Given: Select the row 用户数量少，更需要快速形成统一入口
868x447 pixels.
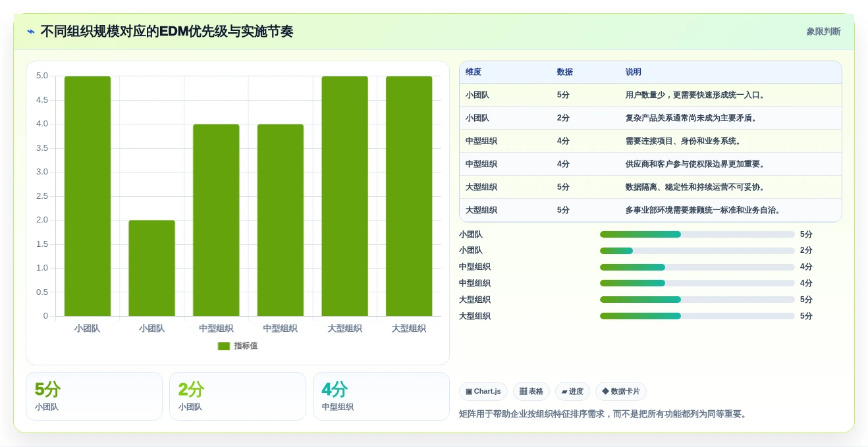Looking at the screenshot, I should click(x=651, y=95).
